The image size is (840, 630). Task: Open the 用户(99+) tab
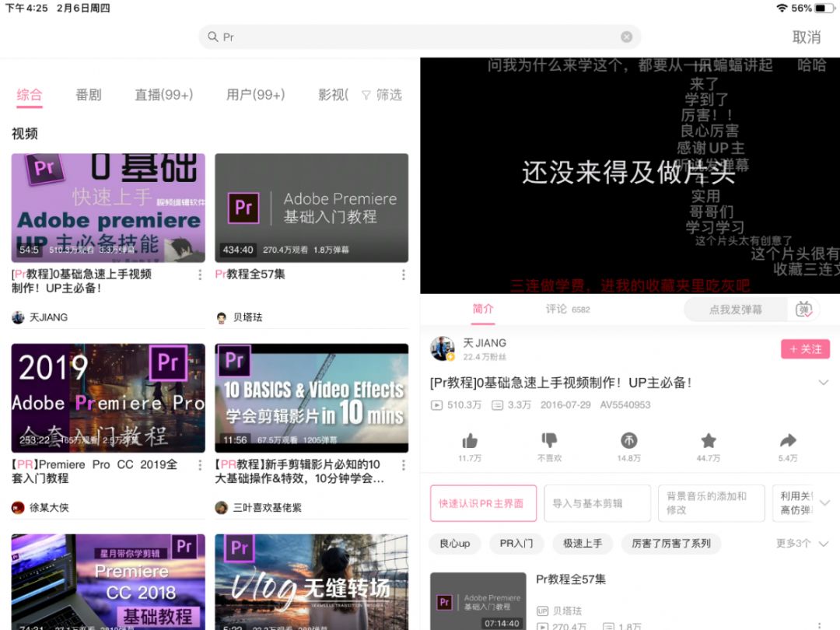point(256,95)
